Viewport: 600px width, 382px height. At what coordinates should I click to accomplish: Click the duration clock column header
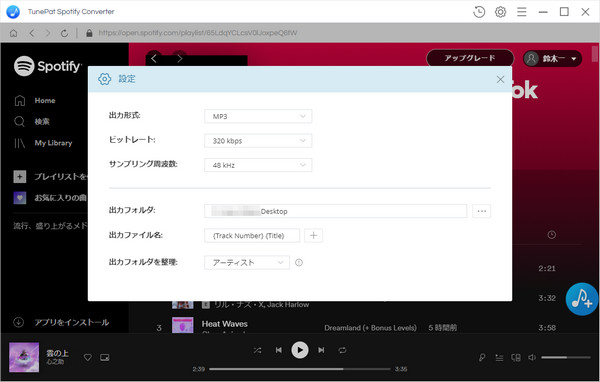551,235
